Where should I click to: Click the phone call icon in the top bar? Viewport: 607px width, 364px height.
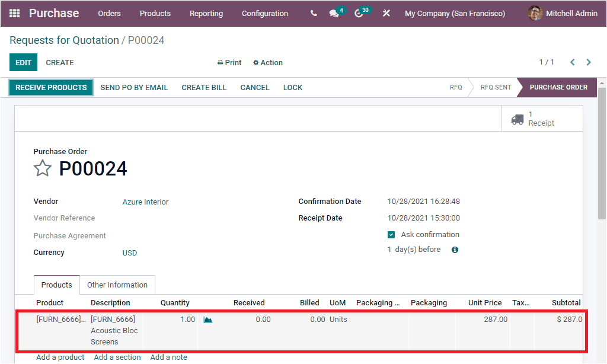[x=313, y=13]
